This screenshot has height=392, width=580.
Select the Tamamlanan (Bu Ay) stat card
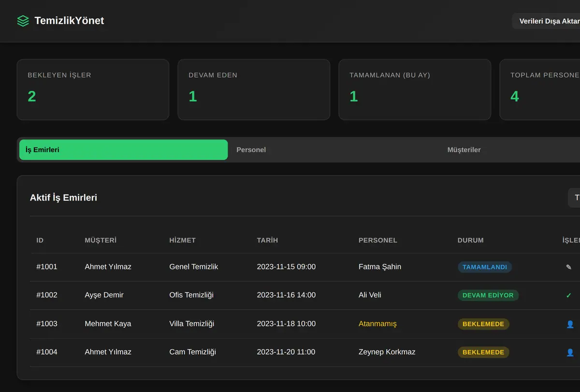[x=415, y=89]
